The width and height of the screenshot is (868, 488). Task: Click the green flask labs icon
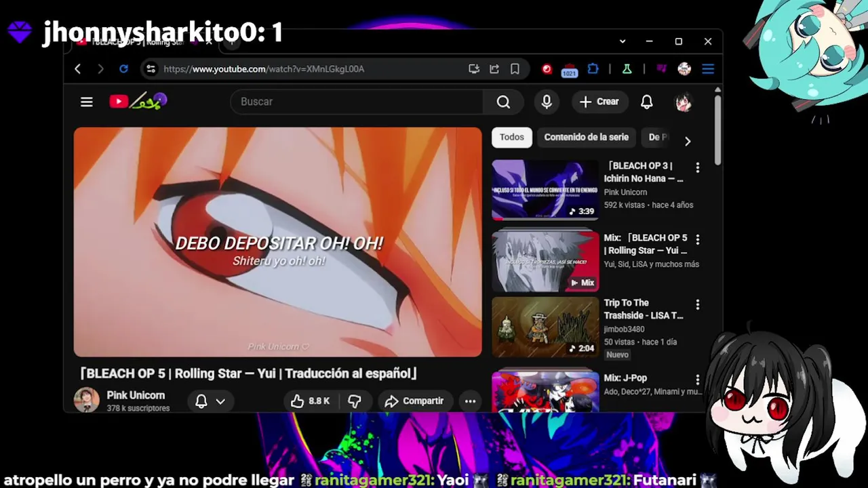[x=627, y=69]
